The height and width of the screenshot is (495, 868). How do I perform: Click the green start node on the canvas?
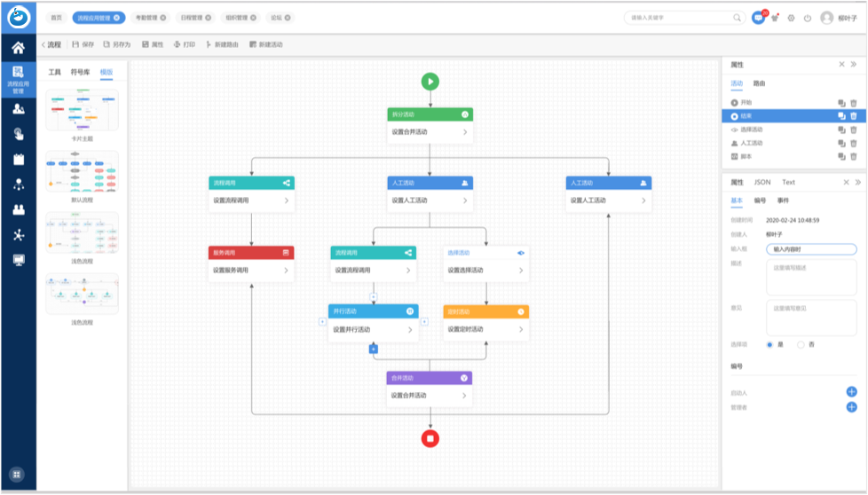coord(430,82)
